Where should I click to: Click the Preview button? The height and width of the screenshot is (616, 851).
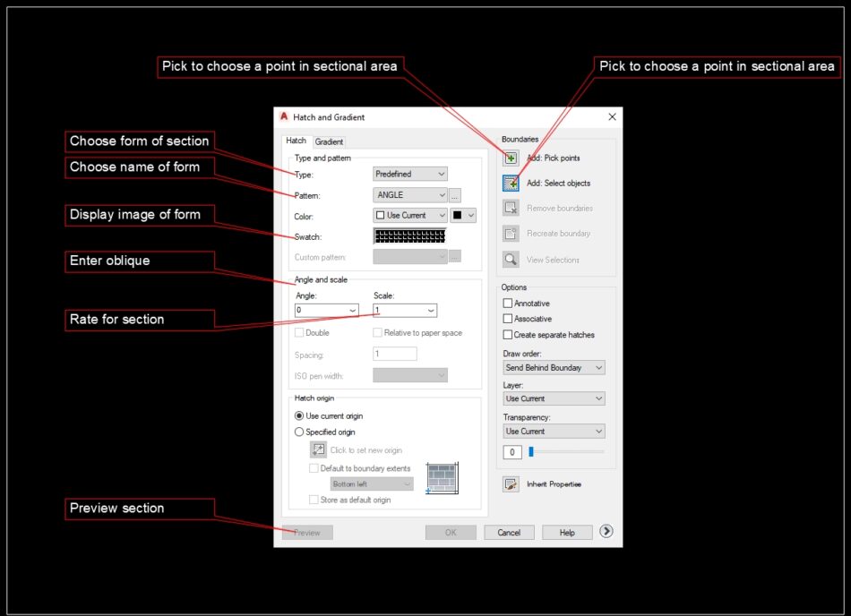tap(307, 532)
